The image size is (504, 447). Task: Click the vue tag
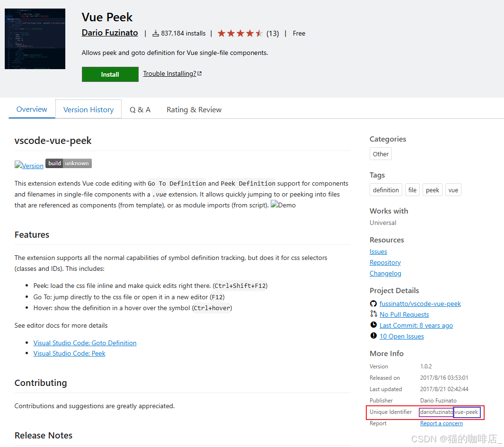(453, 190)
